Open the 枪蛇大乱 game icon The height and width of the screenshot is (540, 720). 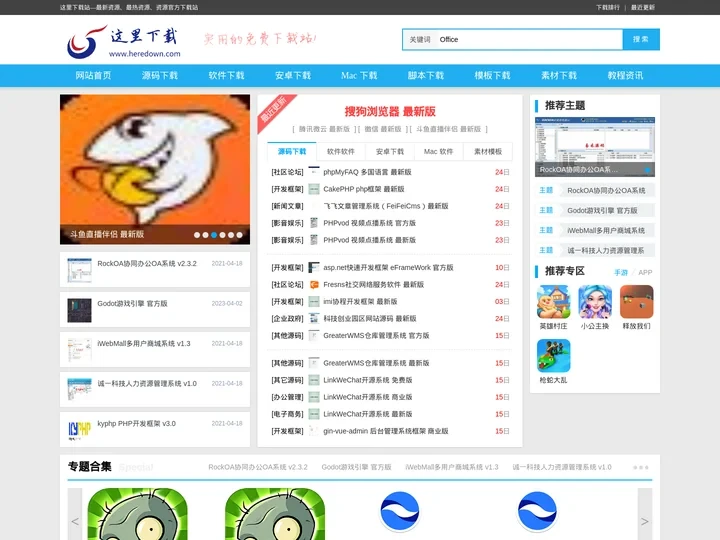553,355
